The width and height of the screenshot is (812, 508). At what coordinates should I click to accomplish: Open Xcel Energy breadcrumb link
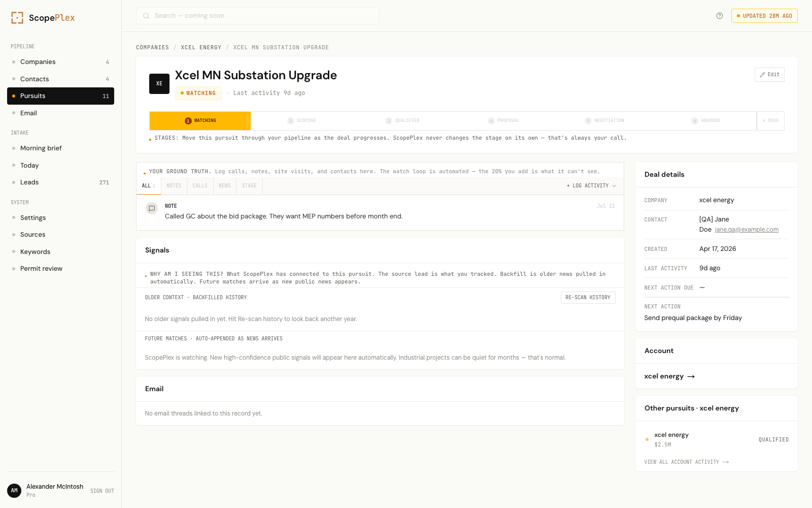201,48
